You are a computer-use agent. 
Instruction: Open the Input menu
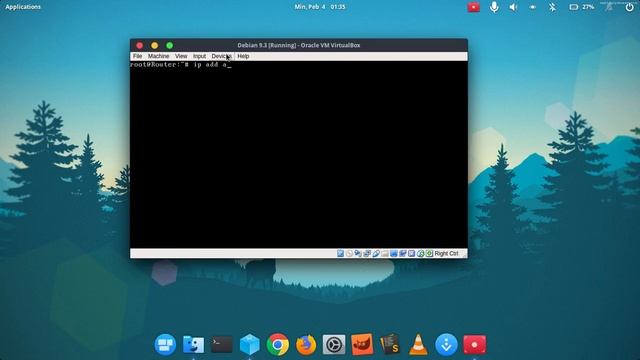coord(199,56)
